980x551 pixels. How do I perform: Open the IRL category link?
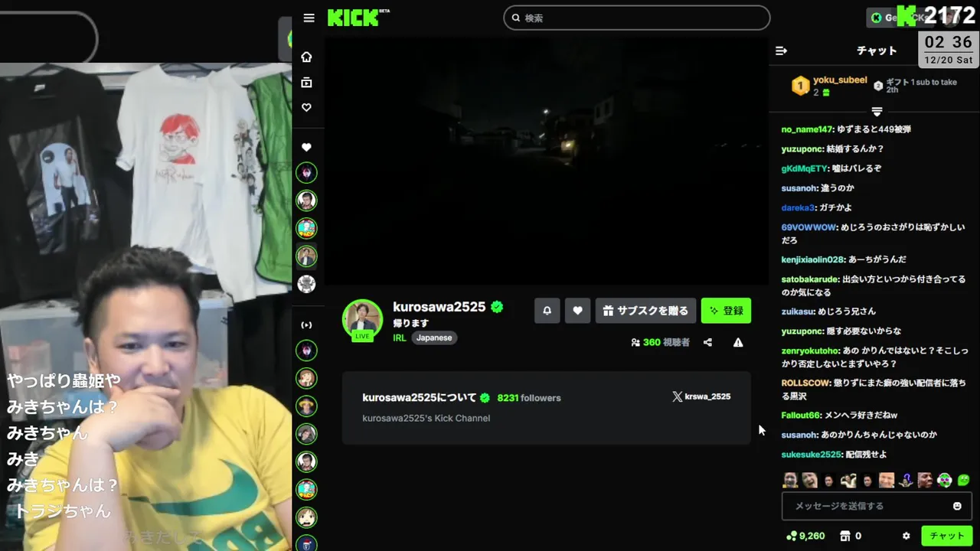tap(400, 337)
